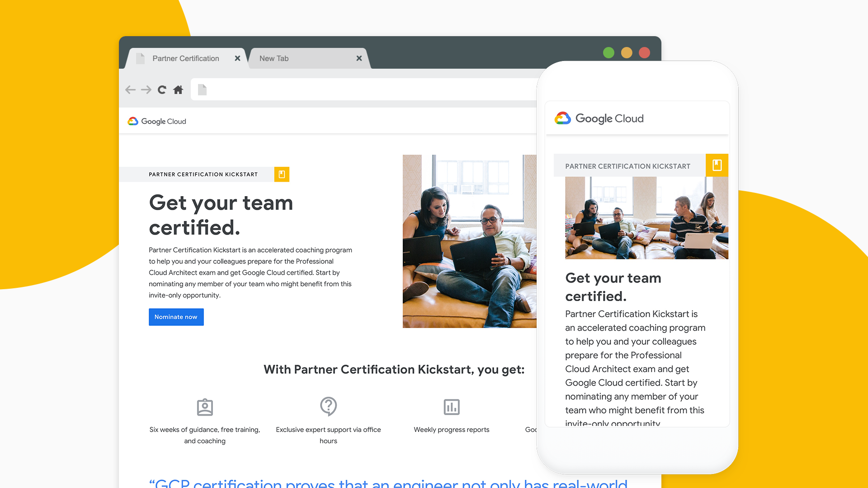Click the desktop program description paragraph
Viewport: 868px width, 488px height.
click(x=250, y=272)
